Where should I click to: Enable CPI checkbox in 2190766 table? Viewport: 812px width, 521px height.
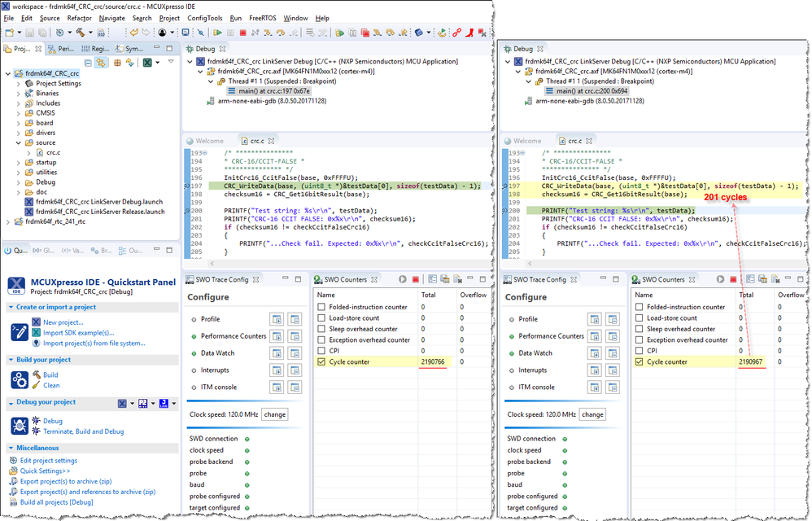(321, 351)
